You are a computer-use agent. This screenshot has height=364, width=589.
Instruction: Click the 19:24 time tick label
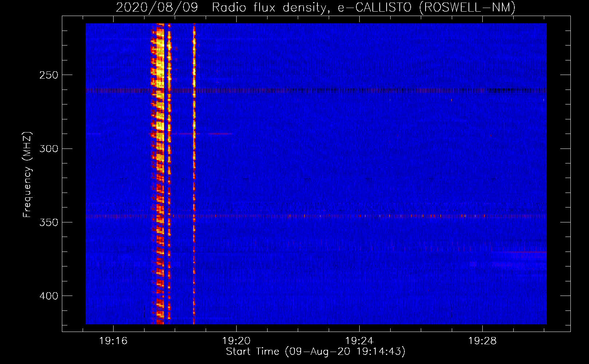[359, 341]
